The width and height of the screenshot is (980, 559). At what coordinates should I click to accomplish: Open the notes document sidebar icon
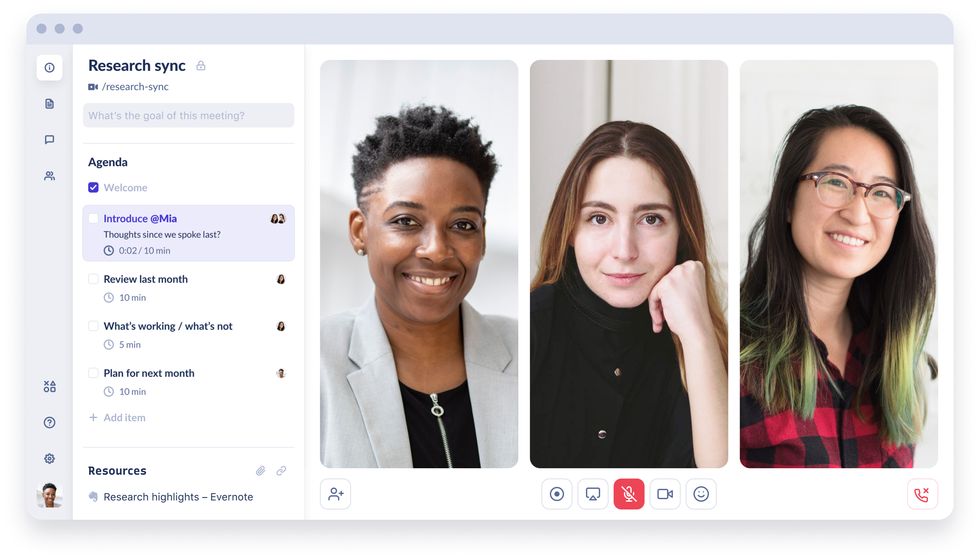50,104
